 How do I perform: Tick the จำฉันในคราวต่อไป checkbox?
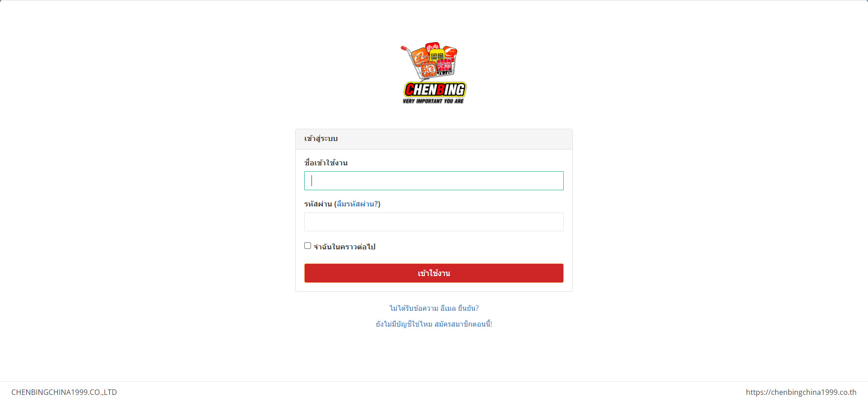pyautogui.click(x=308, y=246)
